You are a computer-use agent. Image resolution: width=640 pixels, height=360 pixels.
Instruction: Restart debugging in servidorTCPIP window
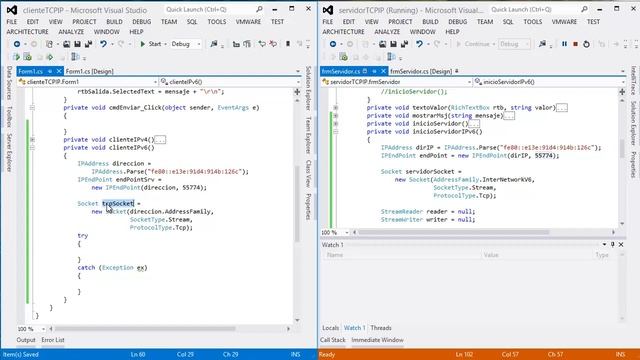coord(586,44)
